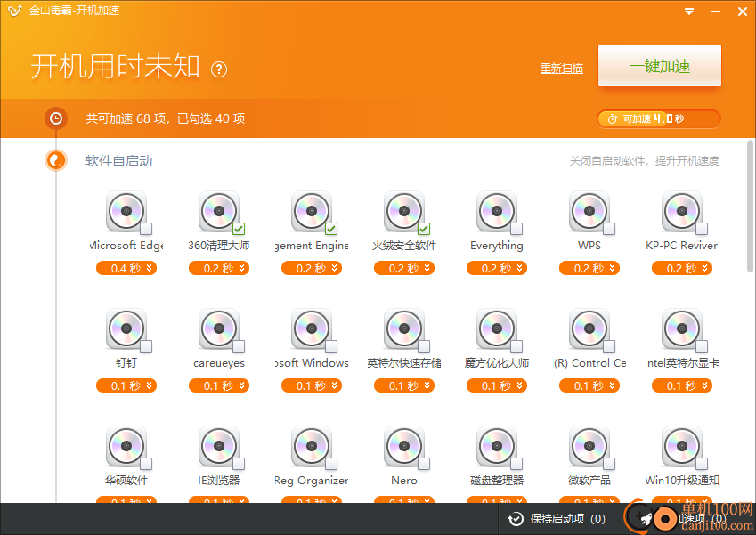Viewport: 756px width, 535px height.
Task: Expand the 0.1 秒 dropdown under Intel英特尔显卡
Action: (682, 385)
